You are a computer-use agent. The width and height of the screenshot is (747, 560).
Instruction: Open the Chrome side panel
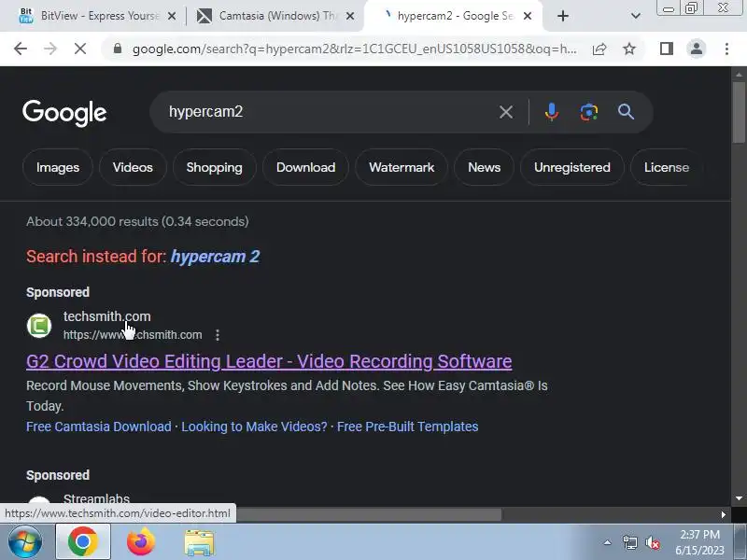[667, 49]
